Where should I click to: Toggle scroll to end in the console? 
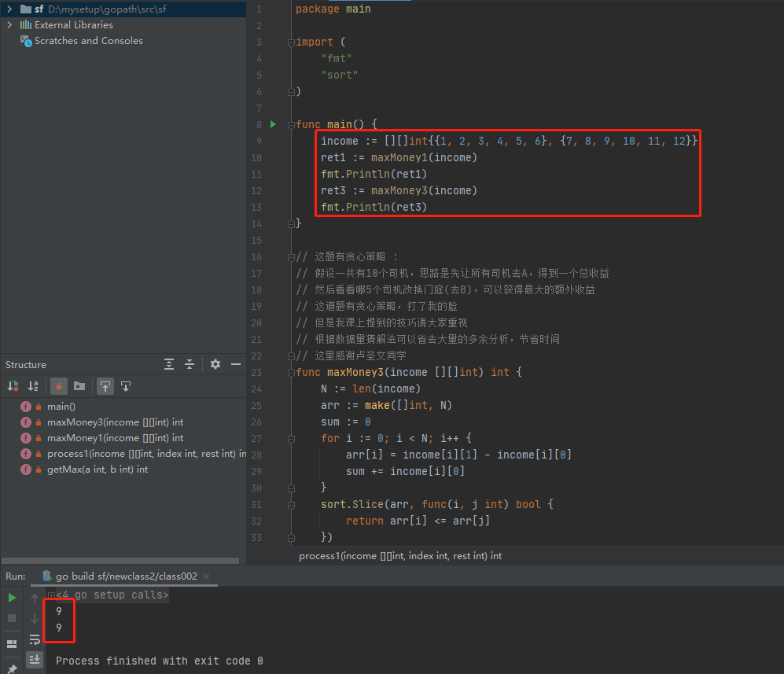pos(34,660)
